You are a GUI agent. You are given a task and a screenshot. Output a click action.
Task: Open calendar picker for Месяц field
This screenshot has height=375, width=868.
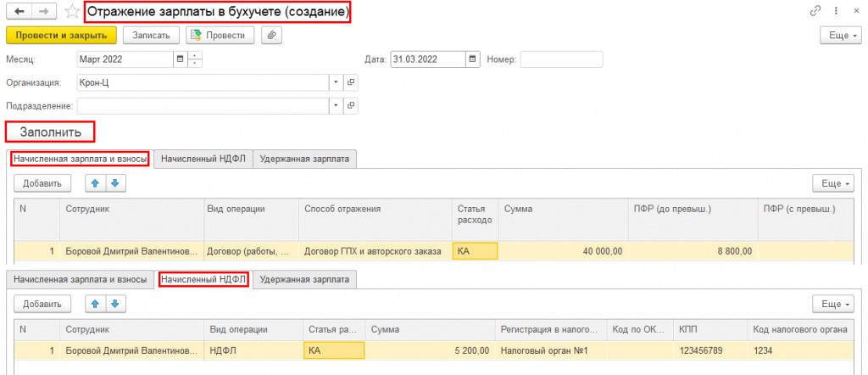click(179, 59)
